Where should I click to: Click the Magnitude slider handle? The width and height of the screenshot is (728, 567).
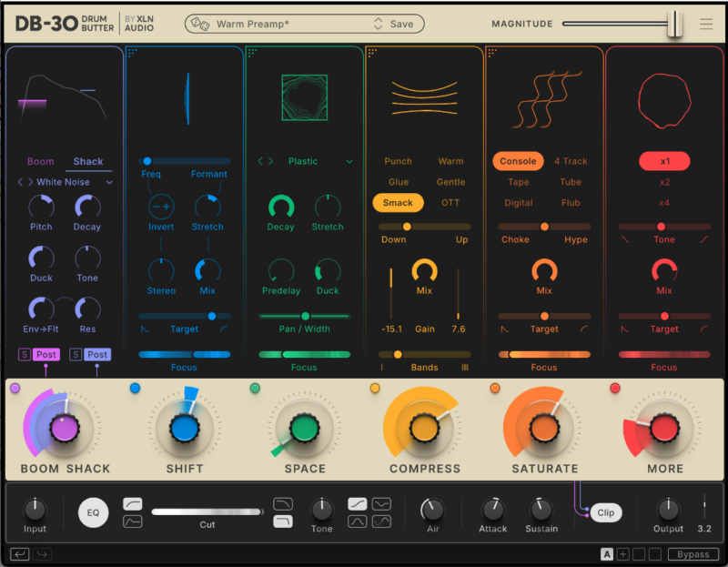[x=674, y=25]
